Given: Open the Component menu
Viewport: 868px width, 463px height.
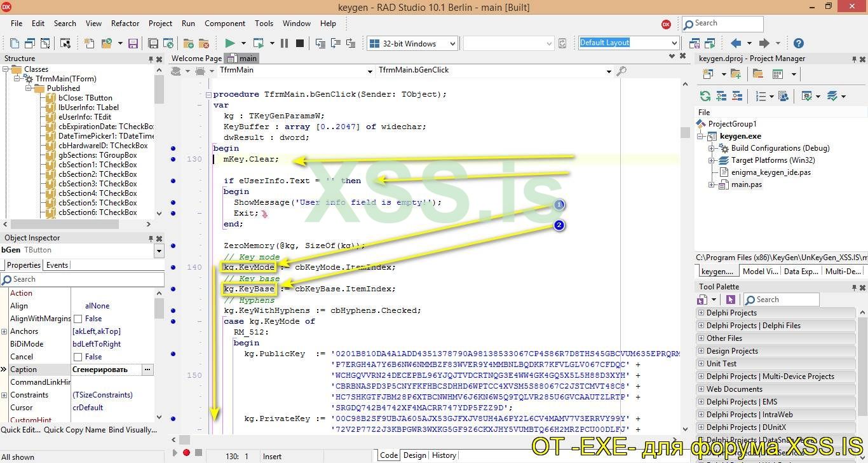Looking at the screenshot, I should point(225,24).
